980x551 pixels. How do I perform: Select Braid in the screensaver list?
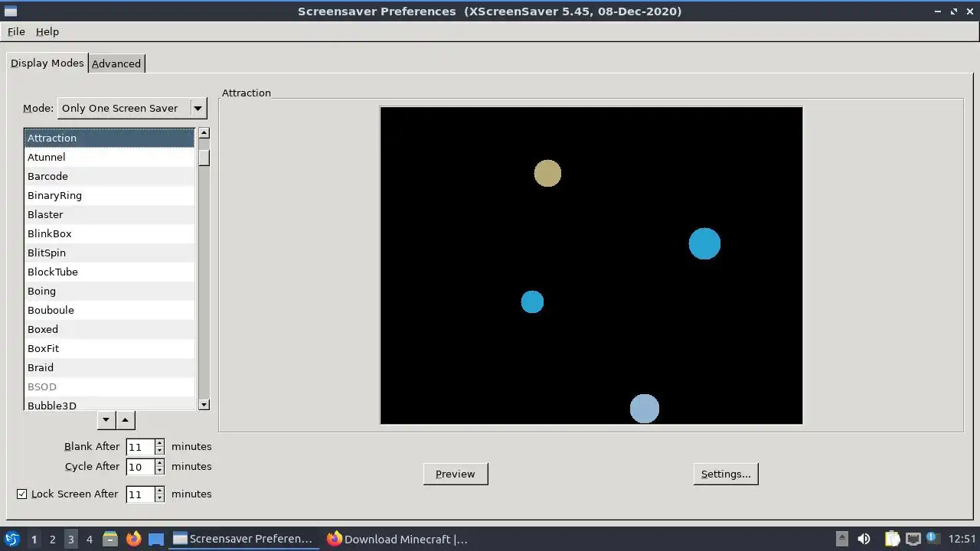[x=109, y=367]
